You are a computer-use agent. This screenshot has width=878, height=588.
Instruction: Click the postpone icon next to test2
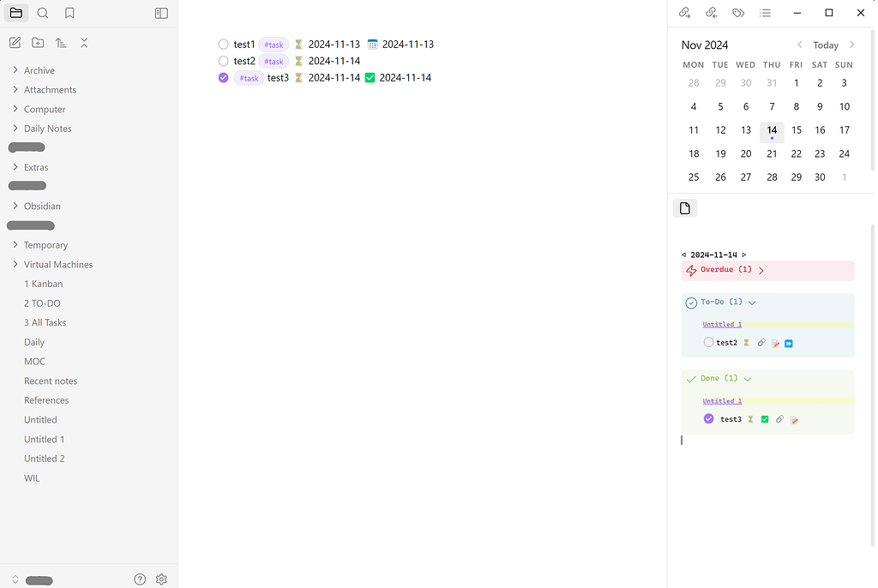[x=788, y=342]
